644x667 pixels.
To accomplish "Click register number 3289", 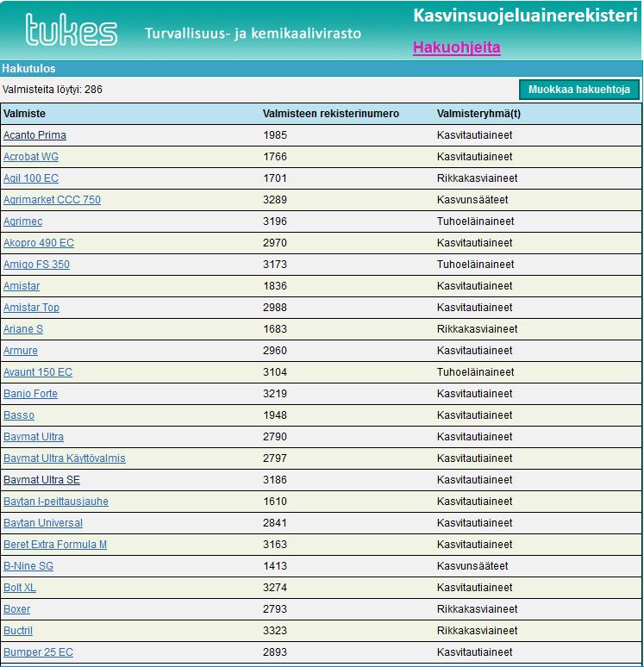I will pyautogui.click(x=275, y=200).
